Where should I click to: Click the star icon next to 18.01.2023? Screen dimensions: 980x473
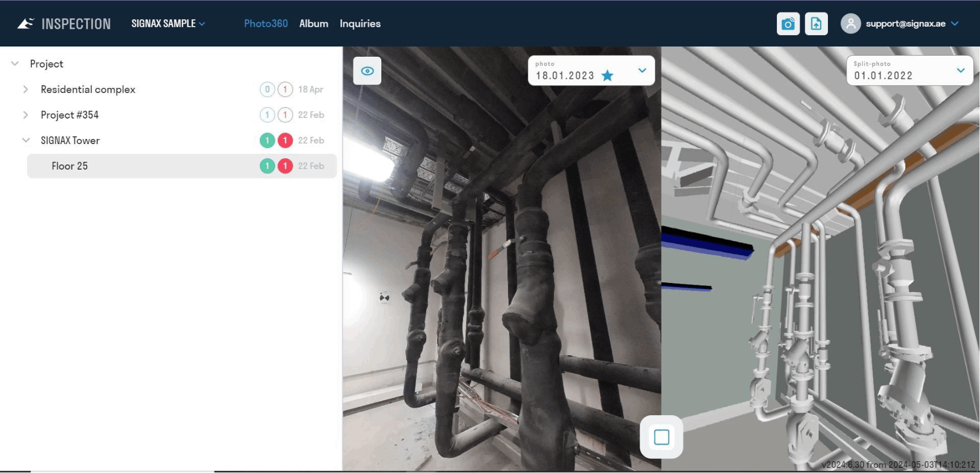pyautogui.click(x=607, y=75)
